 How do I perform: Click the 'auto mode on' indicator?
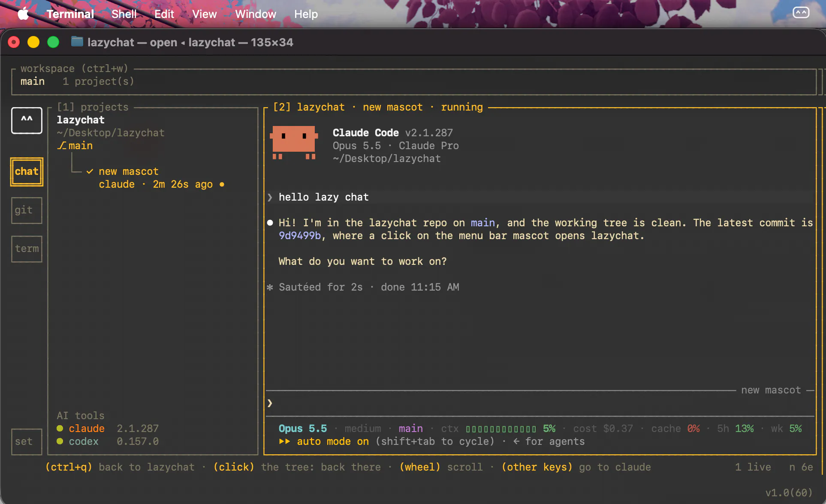(x=333, y=441)
